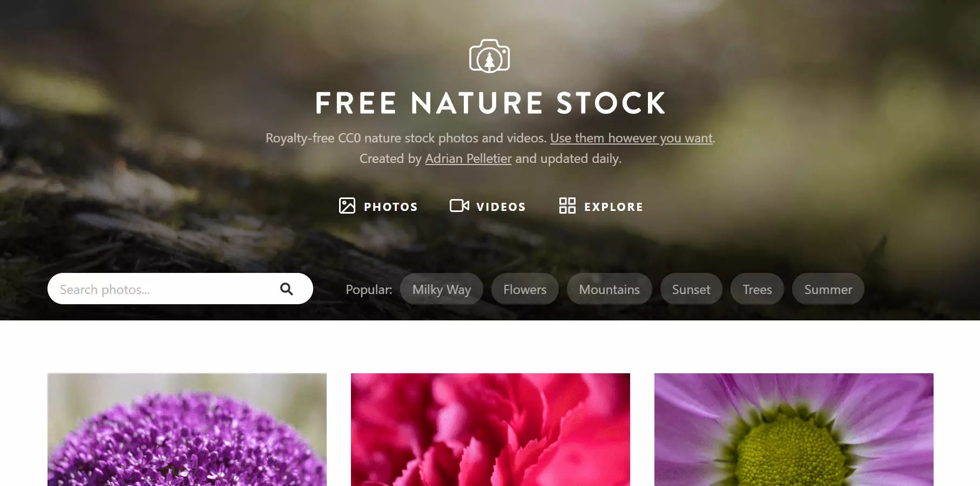Viewport: 980px width, 486px height.
Task: Click the search magnifying glass icon
Action: tap(287, 289)
